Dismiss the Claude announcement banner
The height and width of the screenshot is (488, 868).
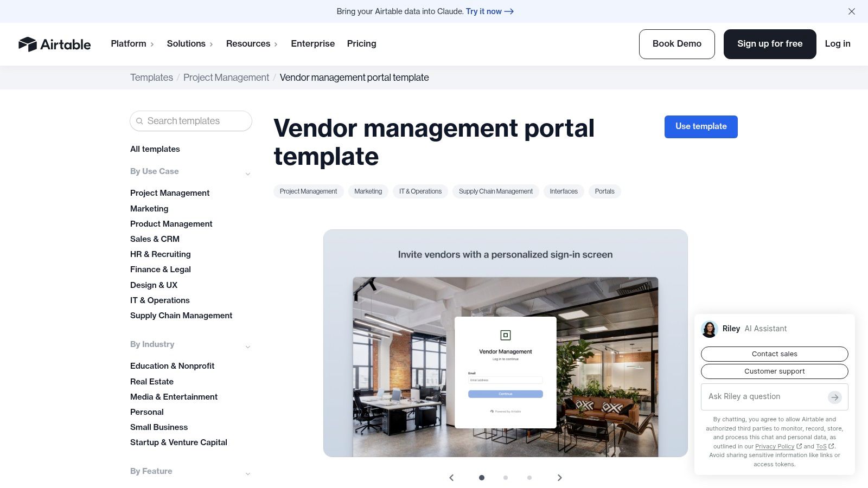coord(852,11)
